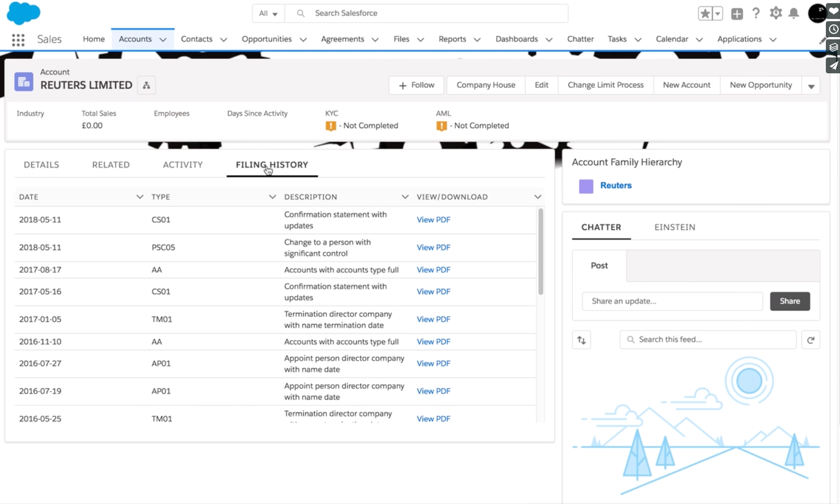Viewport: 840px width, 504px height.
Task: Click the Share an update field
Action: pos(672,301)
